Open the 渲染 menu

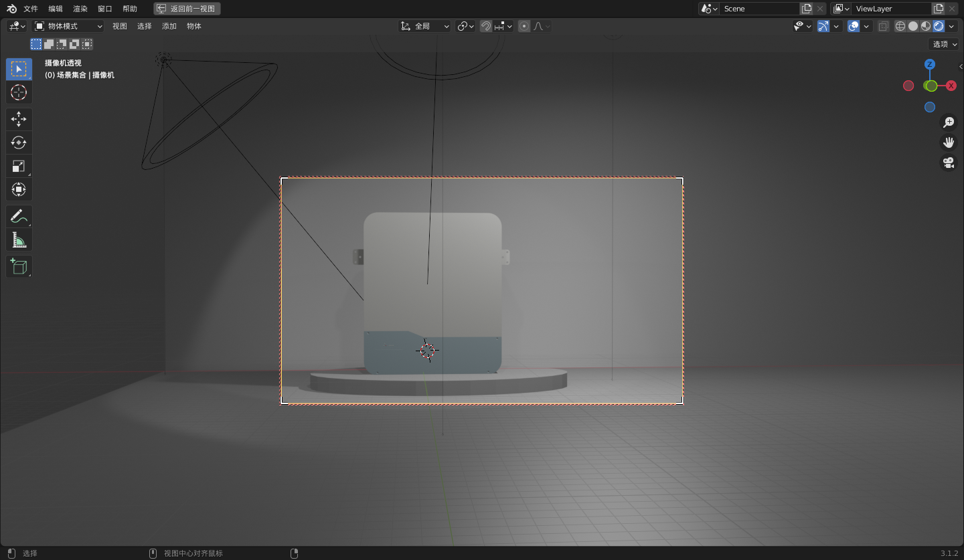(80, 9)
